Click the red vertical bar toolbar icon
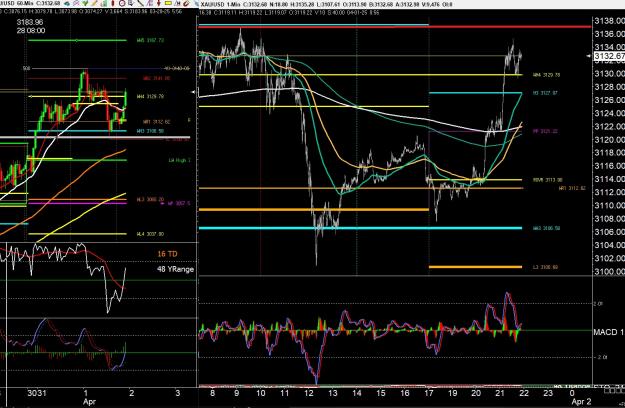This screenshot has width=625, height=408. point(113,3)
